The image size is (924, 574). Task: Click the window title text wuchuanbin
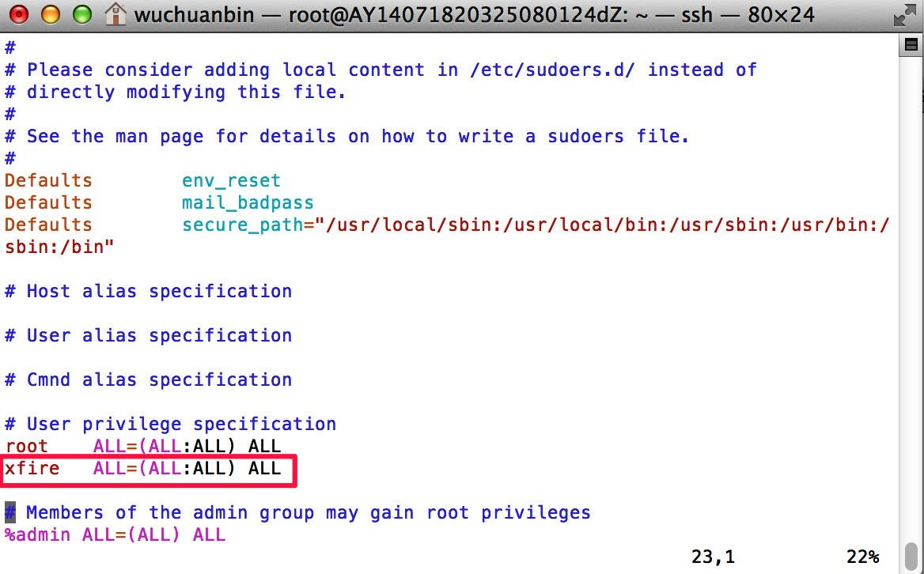[x=194, y=15]
